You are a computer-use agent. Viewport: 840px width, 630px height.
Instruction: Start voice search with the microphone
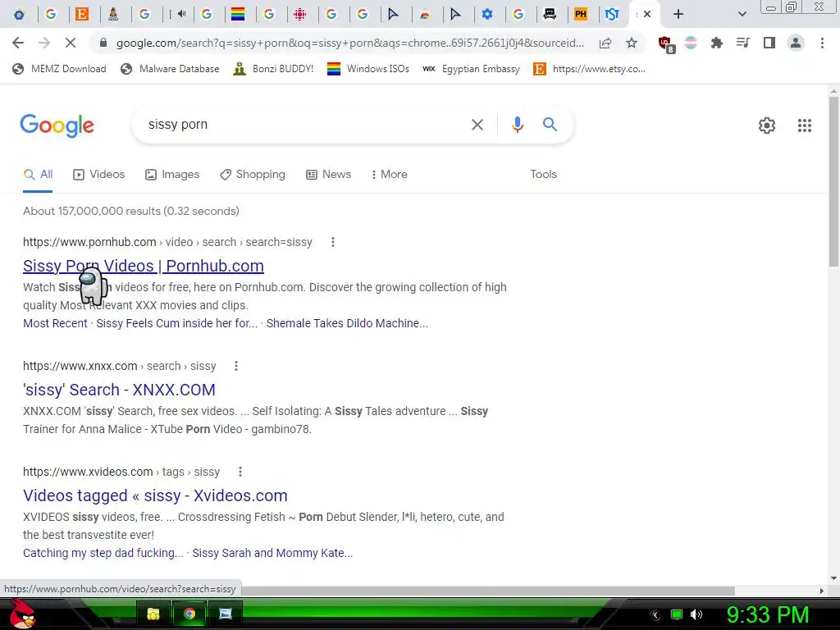tap(517, 125)
